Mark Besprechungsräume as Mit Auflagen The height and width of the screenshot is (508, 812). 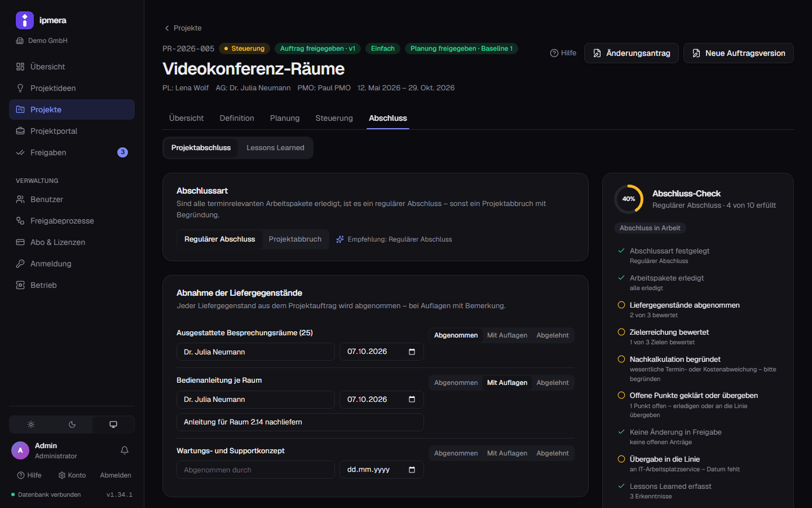click(507, 335)
